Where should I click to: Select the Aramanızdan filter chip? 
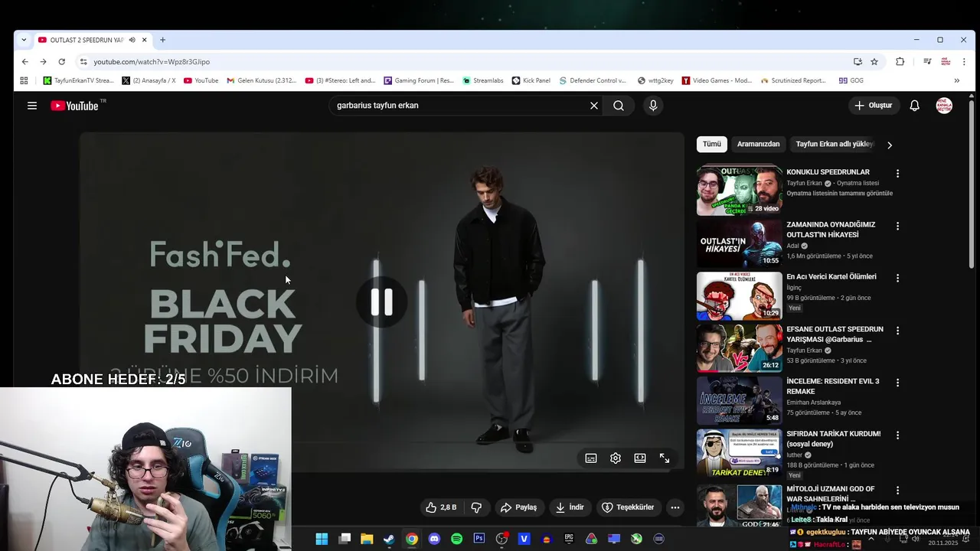click(758, 144)
